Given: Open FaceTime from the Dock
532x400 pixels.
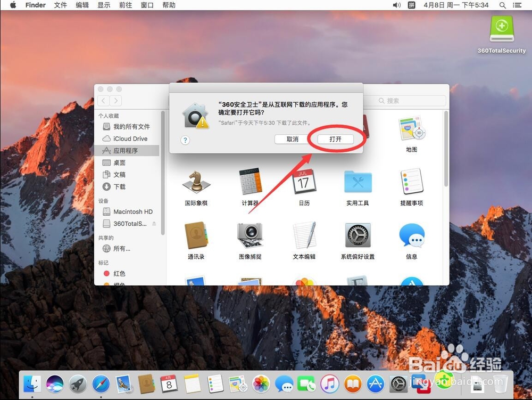Looking at the screenshot, I should pos(307,383).
